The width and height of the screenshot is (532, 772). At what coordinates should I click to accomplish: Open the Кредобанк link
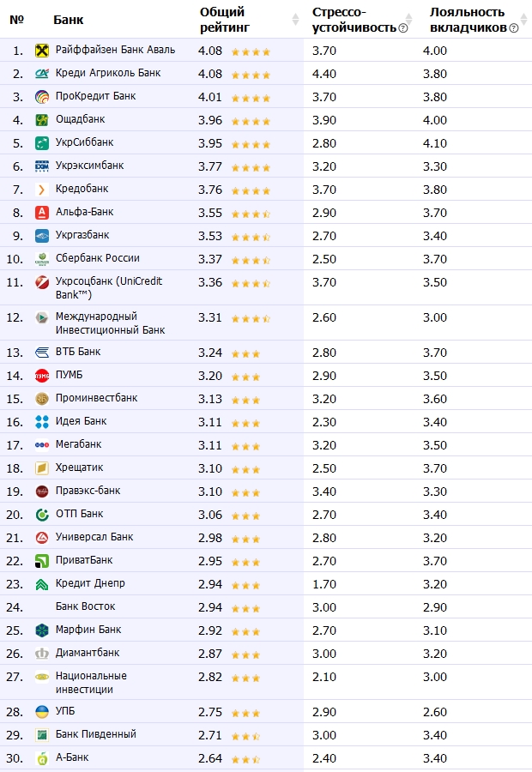pyautogui.click(x=82, y=189)
